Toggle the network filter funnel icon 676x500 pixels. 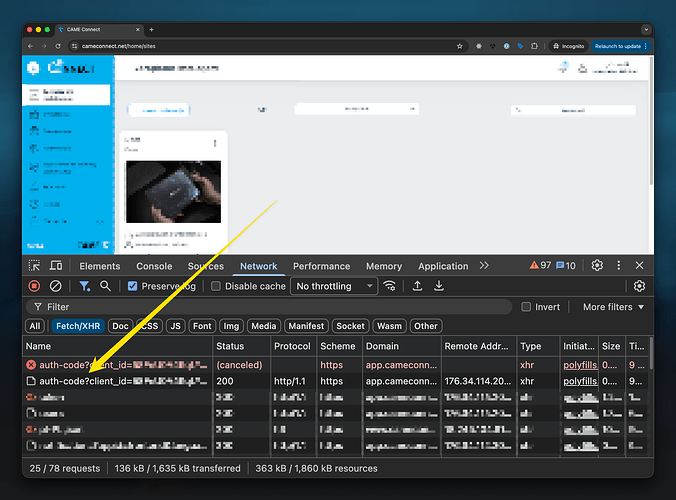[x=85, y=286]
